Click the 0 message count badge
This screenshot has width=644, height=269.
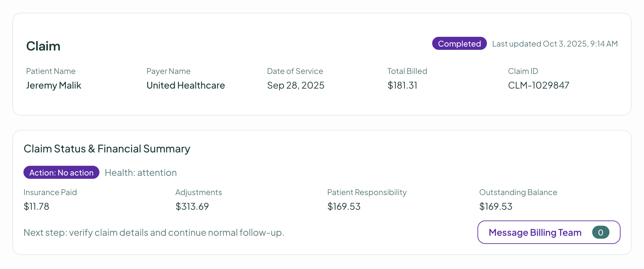point(601,232)
